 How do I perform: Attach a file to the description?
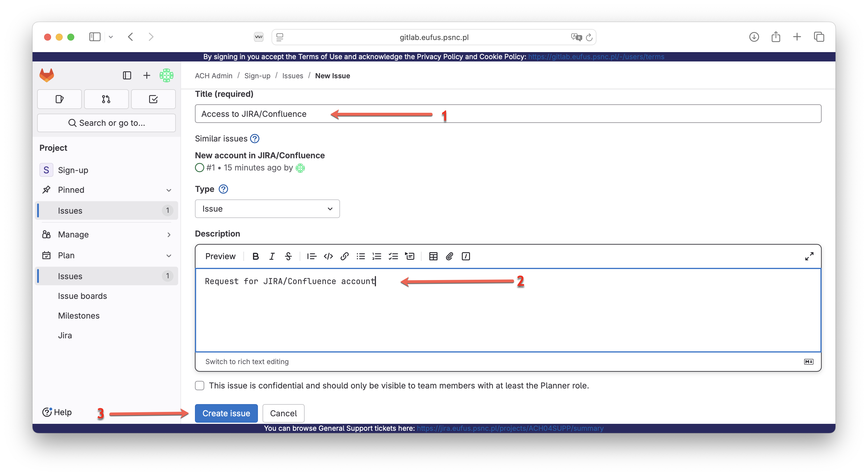(x=449, y=257)
